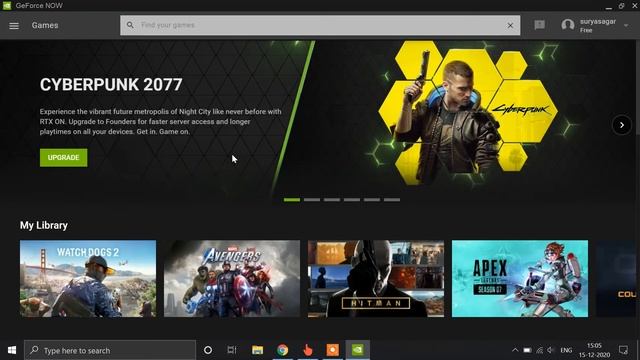Click the user profile avatar icon
Image resolution: width=640 pixels, height=360 pixels.
click(568, 25)
